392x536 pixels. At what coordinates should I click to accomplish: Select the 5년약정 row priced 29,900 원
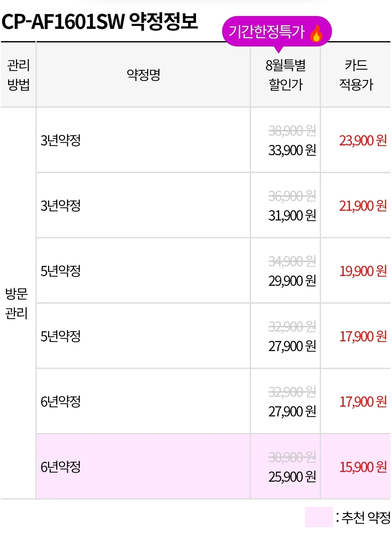coord(214,271)
